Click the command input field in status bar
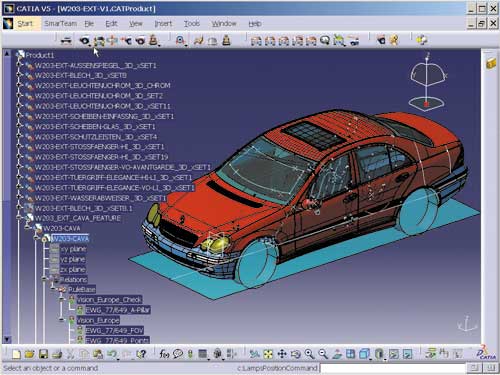500x375 pixels. (393, 368)
